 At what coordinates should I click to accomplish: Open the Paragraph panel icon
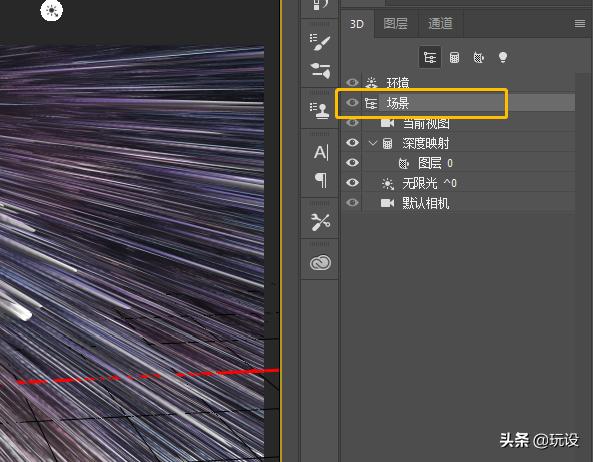[321, 180]
